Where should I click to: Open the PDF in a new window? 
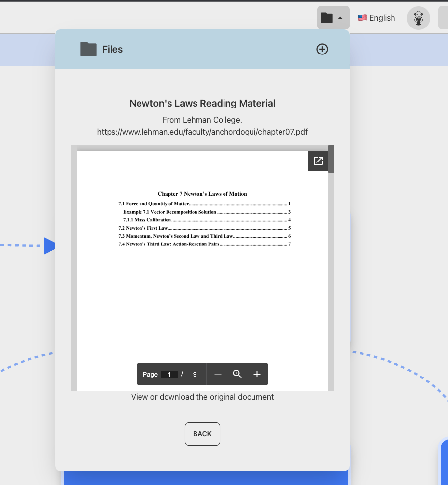click(318, 161)
